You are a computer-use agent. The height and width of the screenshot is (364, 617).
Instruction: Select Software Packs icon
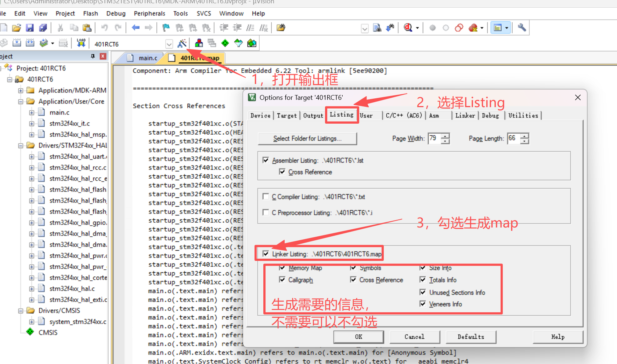pyautogui.click(x=238, y=43)
